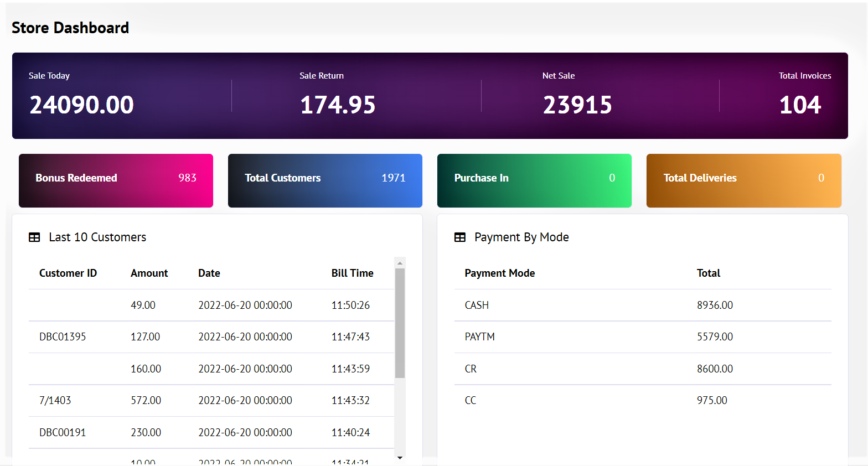Image resolution: width=868 pixels, height=466 pixels.
Task: Click bill time 11:50:26
Action: coord(350,305)
